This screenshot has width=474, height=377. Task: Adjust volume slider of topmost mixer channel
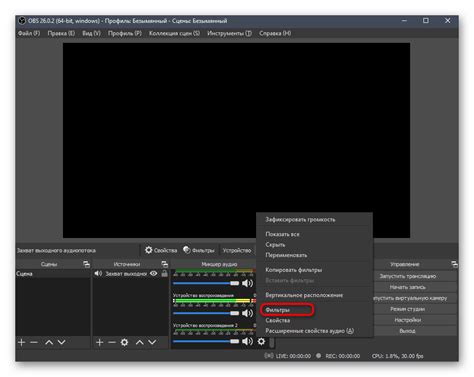[x=206, y=283]
